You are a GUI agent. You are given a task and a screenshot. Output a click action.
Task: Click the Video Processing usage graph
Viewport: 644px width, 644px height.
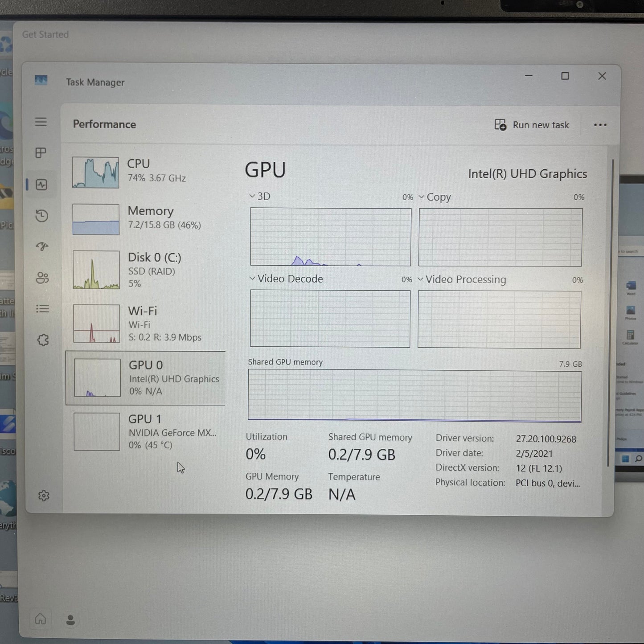tap(499, 320)
